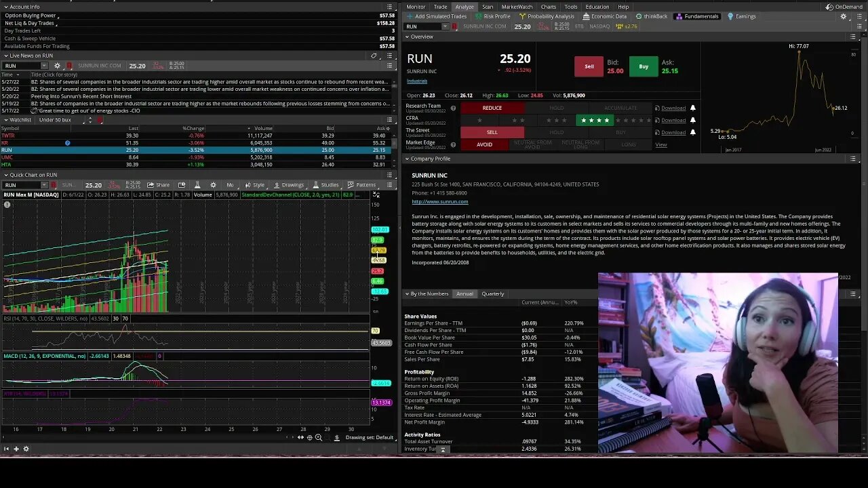Collapse the Live News on RUN section
Viewport: 868px width, 488px height.
[6, 56]
